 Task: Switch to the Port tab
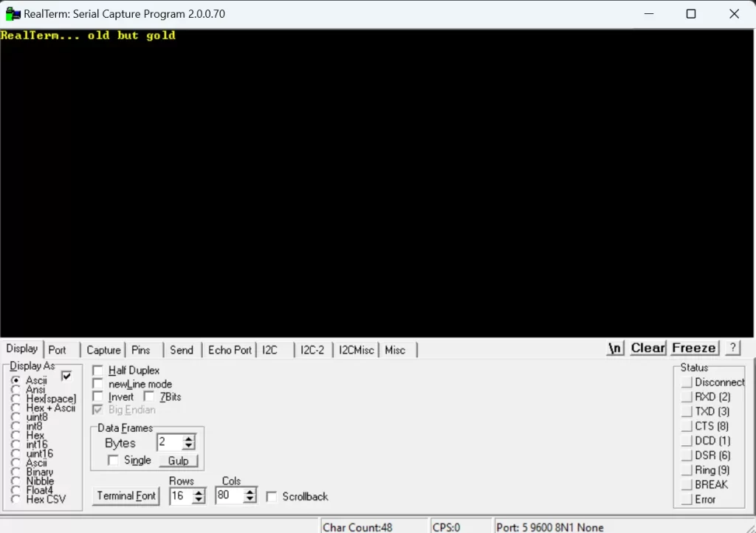57,350
